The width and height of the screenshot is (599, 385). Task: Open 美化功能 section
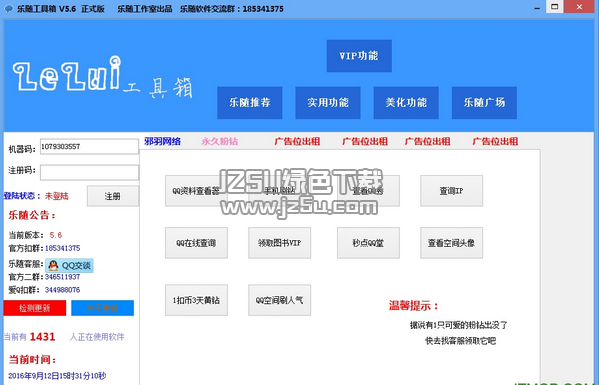(406, 103)
